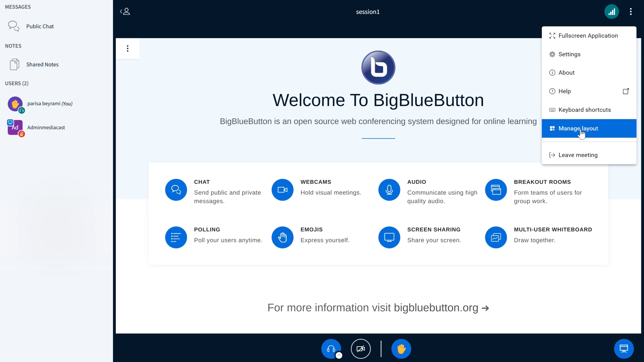
Task: Select Fullscreen Application menu entry
Action: pyautogui.click(x=588, y=36)
